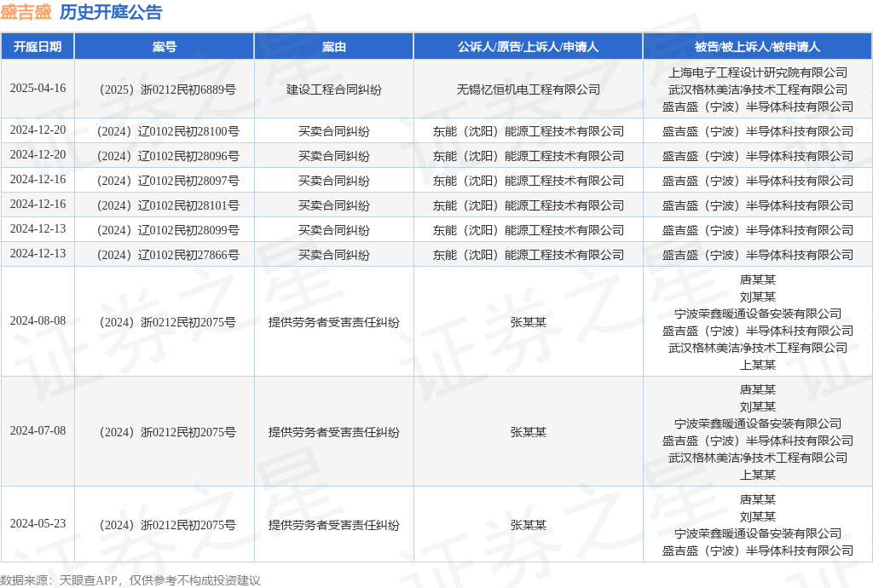Select the "案由" column header
The image size is (873, 588).
(x=334, y=47)
